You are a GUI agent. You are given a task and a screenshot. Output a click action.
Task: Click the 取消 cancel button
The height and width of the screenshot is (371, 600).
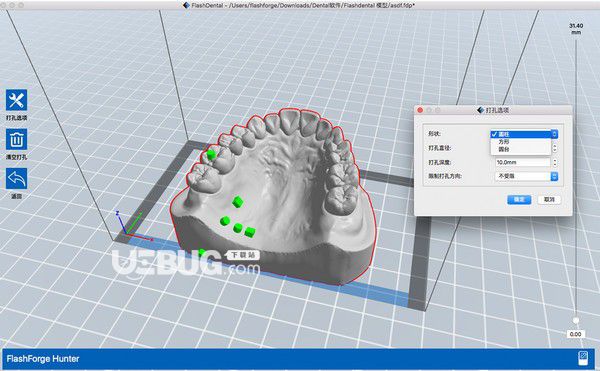click(549, 199)
